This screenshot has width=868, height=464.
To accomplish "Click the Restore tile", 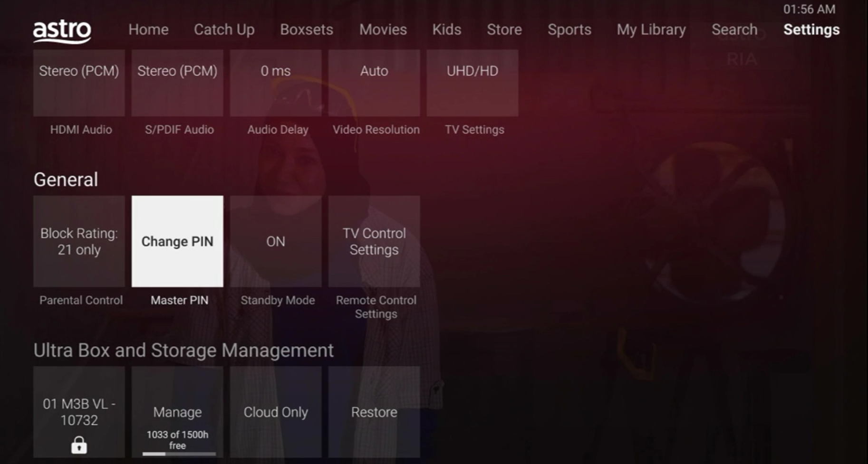I will [374, 412].
